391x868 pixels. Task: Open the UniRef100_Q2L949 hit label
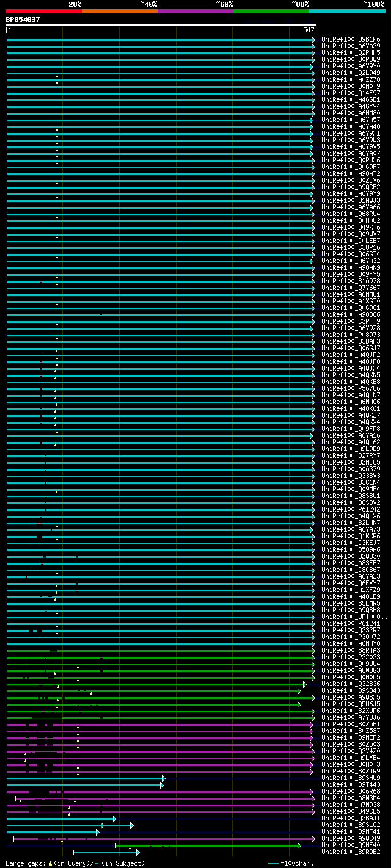pyautogui.click(x=351, y=73)
